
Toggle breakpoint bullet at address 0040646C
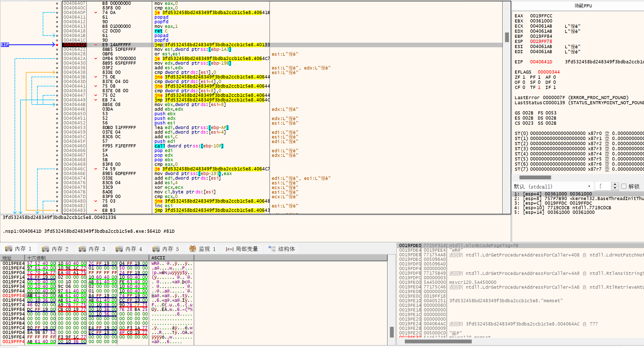(57, 169)
